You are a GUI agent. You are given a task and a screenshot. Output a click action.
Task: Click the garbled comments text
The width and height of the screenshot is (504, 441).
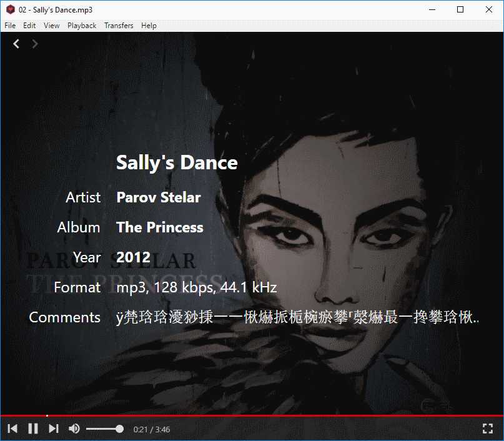tap(298, 317)
